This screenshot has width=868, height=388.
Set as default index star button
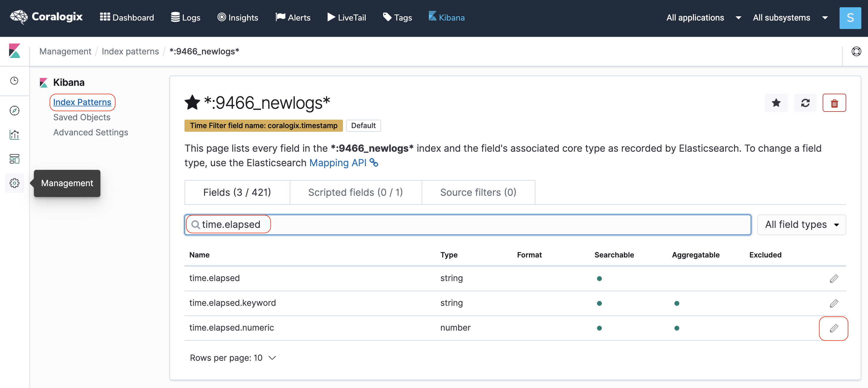point(776,103)
